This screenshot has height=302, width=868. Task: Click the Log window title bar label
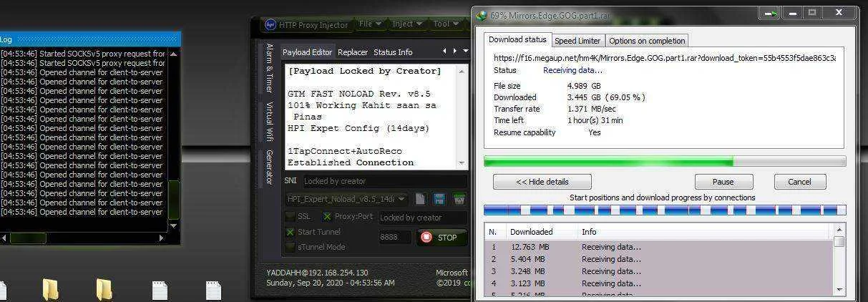point(6,39)
